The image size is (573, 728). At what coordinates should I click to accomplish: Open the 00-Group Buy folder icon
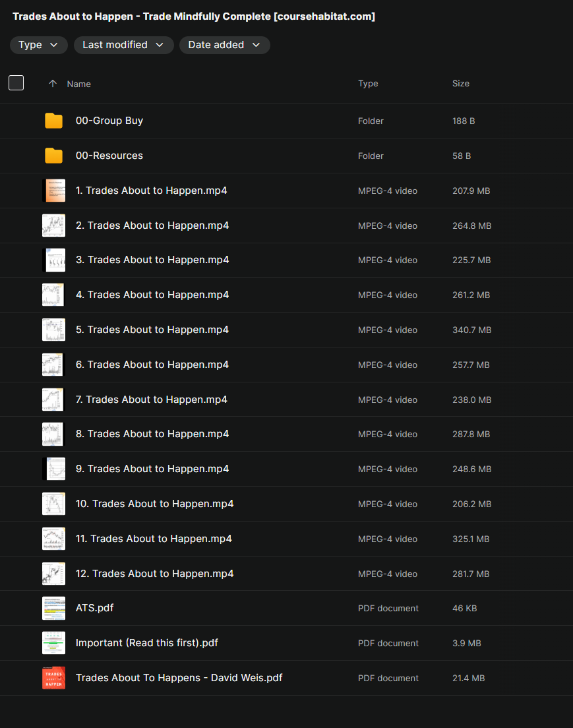(x=53, y=121)
